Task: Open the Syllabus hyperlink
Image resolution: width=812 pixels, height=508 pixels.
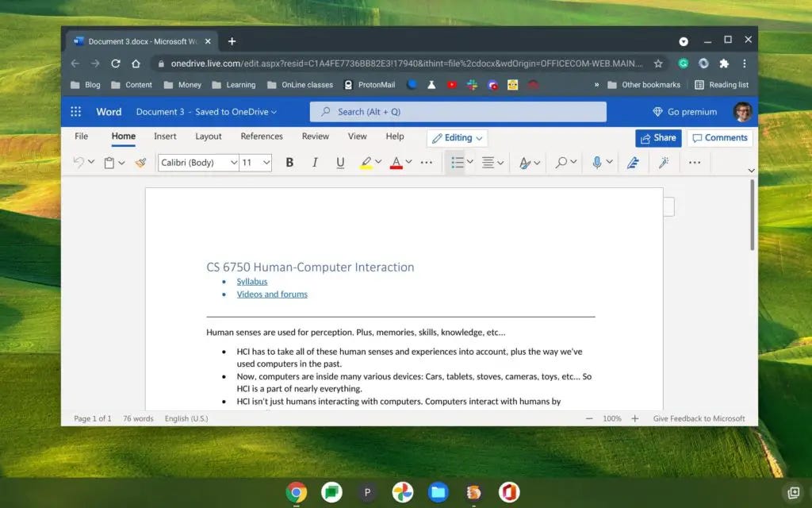Action: pos(252,282)
